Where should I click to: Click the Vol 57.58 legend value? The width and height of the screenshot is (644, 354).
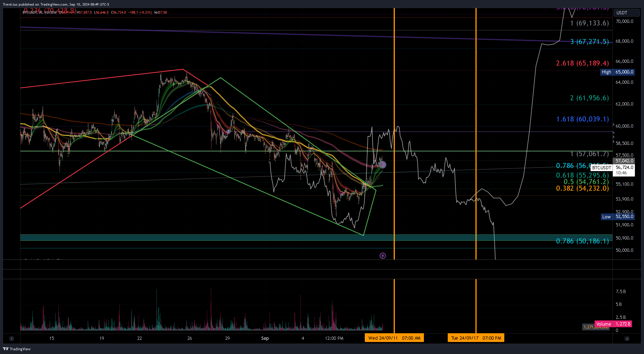[160, 12]
